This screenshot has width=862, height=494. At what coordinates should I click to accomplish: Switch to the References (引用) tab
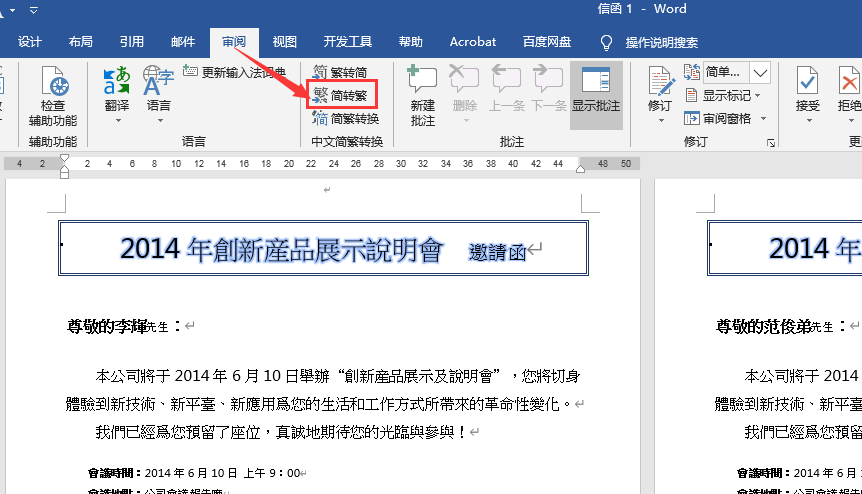(x=132, y=42)
